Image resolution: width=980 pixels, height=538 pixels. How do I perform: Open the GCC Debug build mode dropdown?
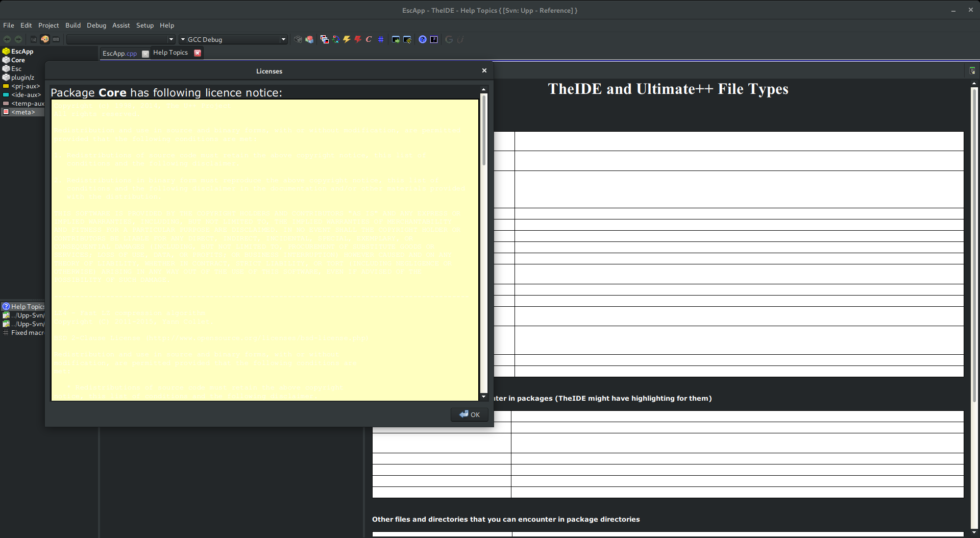pos(283,39)
